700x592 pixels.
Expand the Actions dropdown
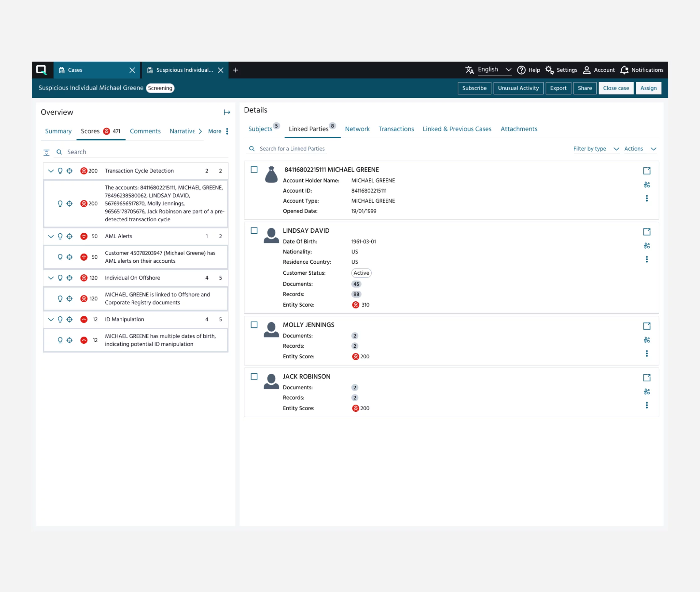(640, 149)
